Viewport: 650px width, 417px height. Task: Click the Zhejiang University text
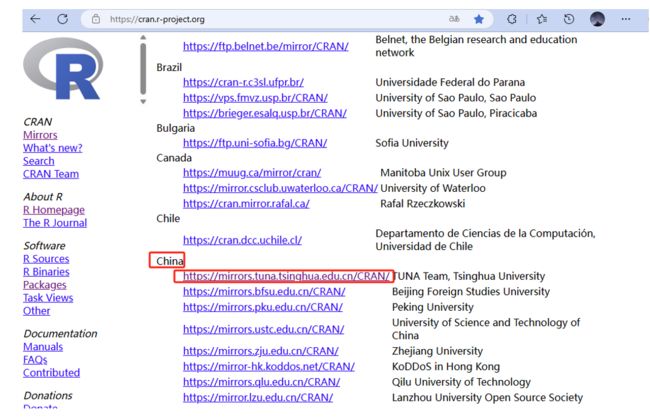point(437,352)
